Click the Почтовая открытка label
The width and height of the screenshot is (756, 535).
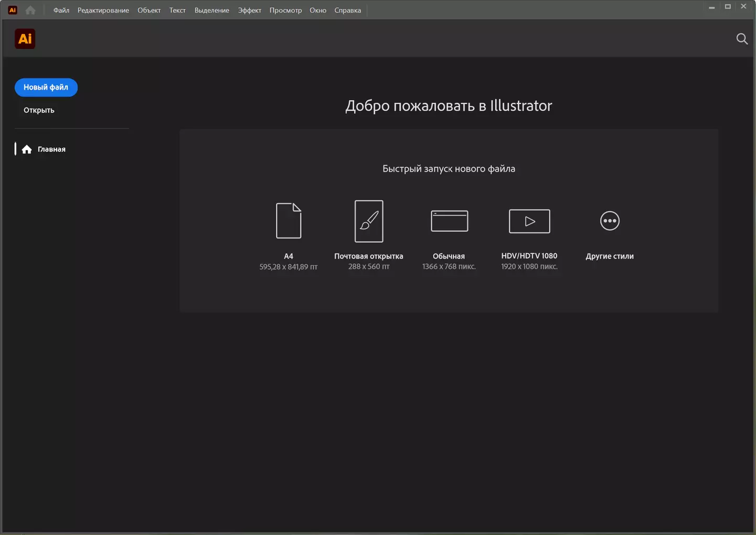369,256
